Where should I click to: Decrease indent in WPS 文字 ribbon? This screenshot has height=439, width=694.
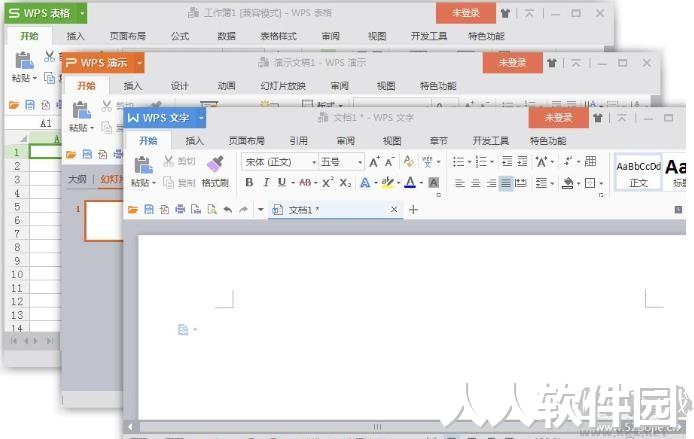click(507, 162)
